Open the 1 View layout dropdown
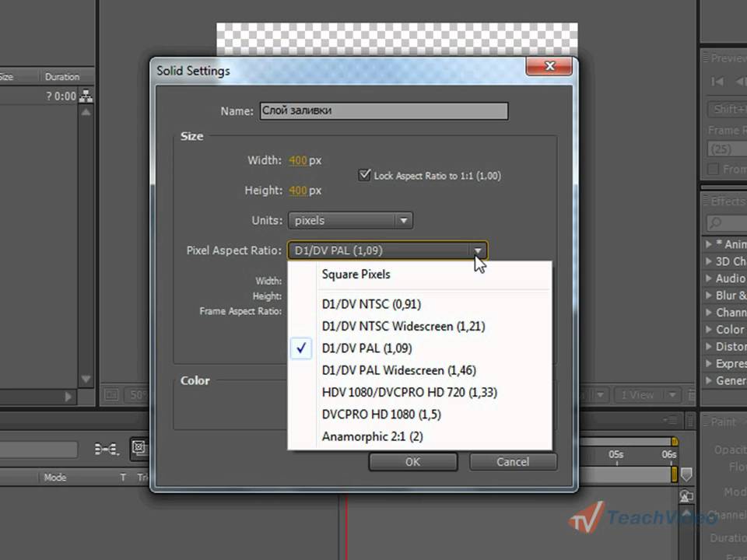Viewport: 747px width, 560px height. coord(647,395)
